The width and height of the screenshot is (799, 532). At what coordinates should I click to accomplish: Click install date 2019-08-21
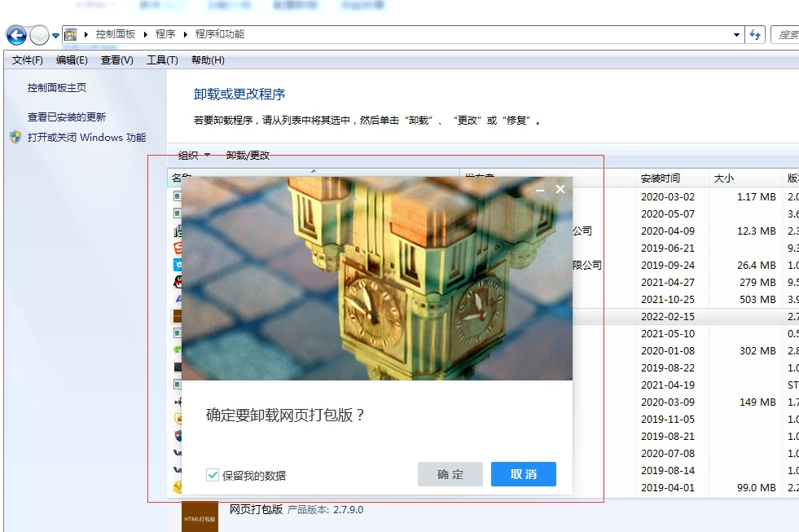(668, 436)
